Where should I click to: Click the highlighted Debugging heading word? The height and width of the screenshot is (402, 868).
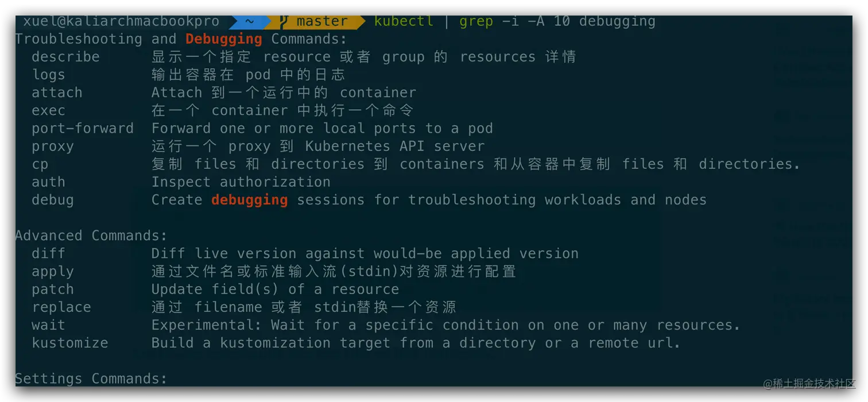(224, 39)
